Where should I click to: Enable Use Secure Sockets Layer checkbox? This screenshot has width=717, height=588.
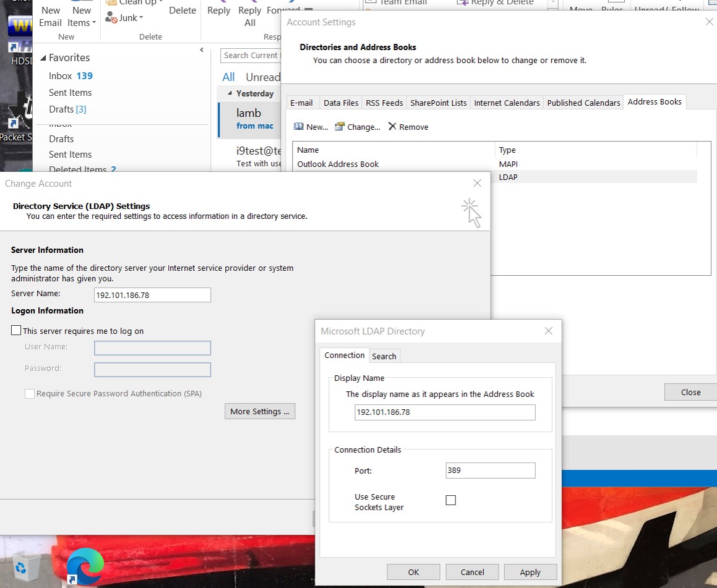[x=451, y=500]
